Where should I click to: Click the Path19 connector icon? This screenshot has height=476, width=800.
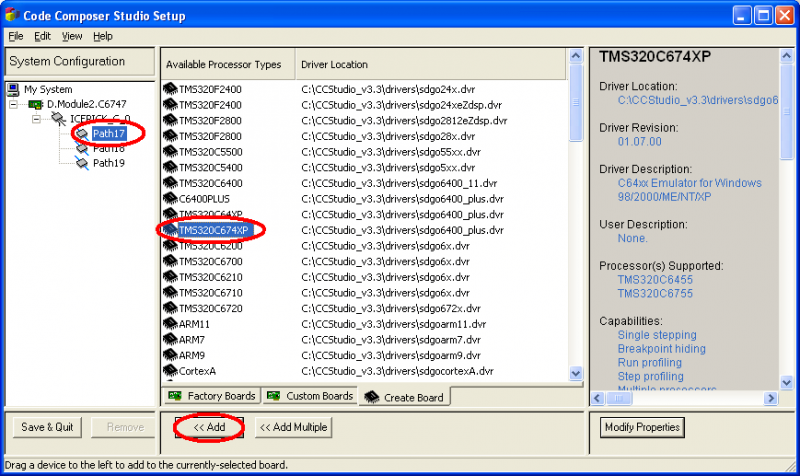82,163
